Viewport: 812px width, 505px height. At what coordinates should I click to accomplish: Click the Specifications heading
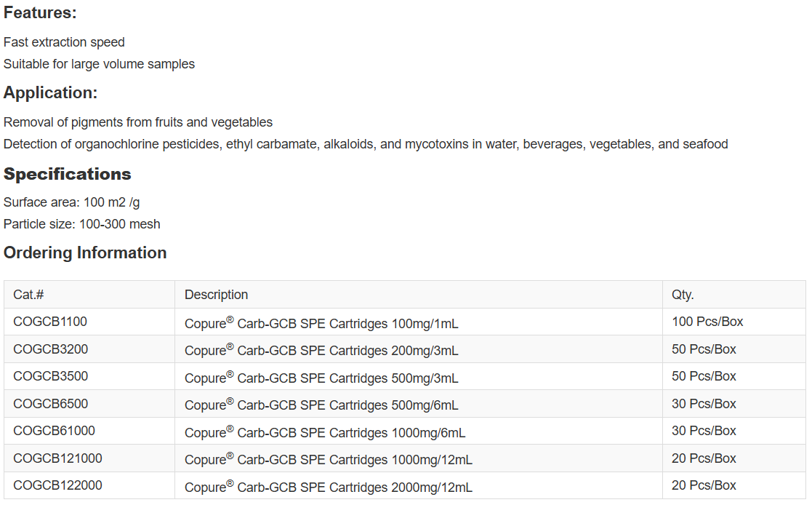pos(68,174)
